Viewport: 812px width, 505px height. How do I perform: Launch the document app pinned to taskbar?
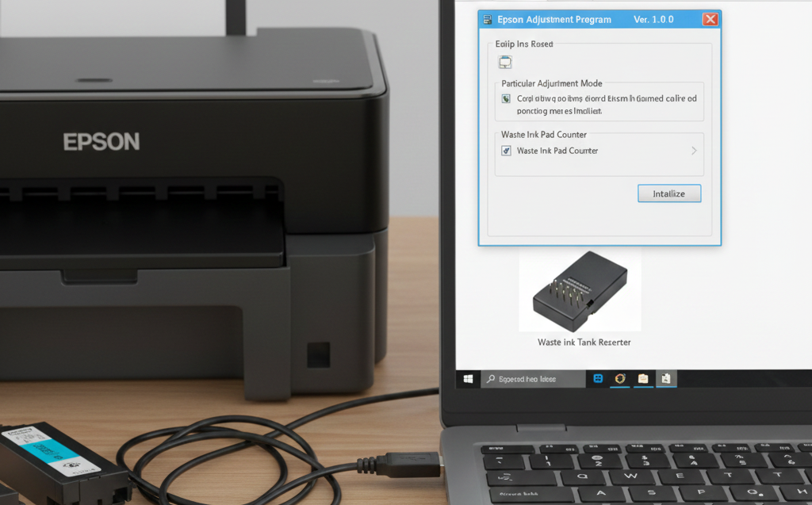pos(665,378)
